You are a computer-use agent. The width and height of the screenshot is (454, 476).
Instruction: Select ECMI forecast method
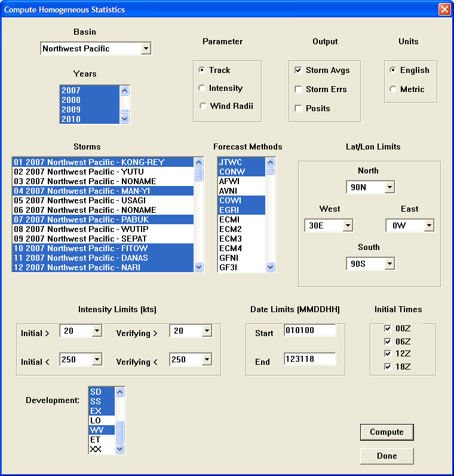[241, 219]
